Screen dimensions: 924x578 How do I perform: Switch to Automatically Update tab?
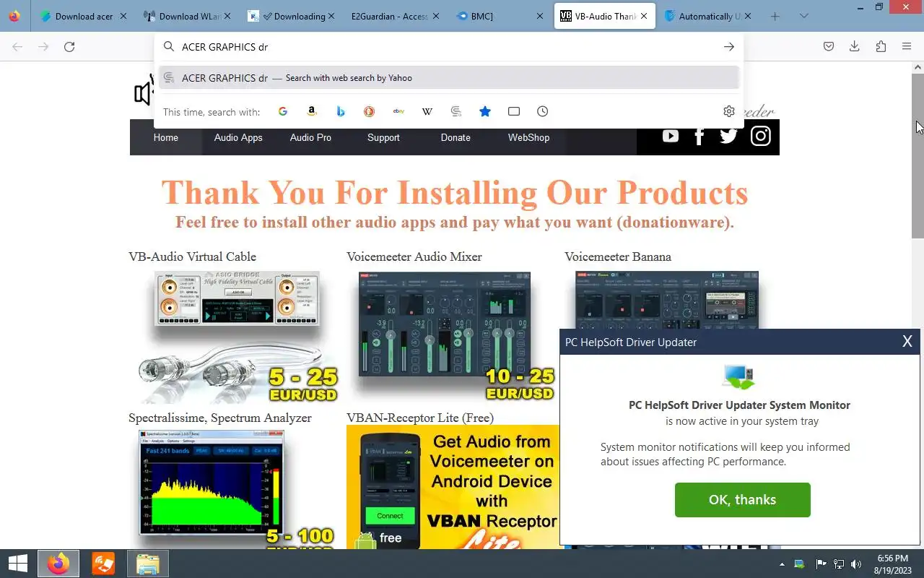tap(707, 16)
